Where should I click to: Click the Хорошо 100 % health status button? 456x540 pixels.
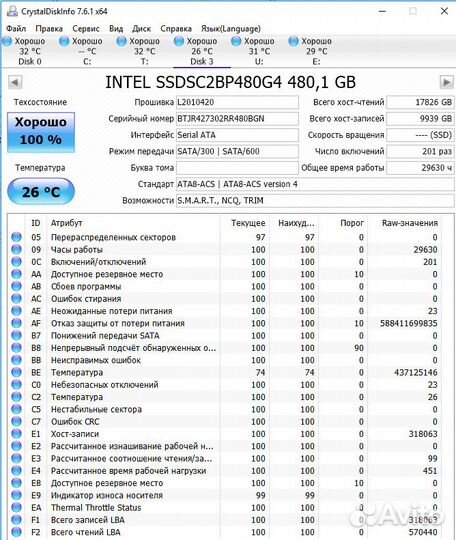point(41,132)
